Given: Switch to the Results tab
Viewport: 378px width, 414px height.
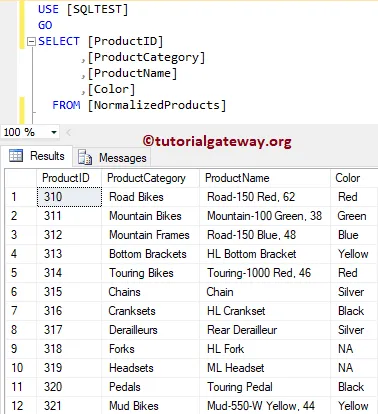Looking at the screenshot, I should tap(37, 156).
